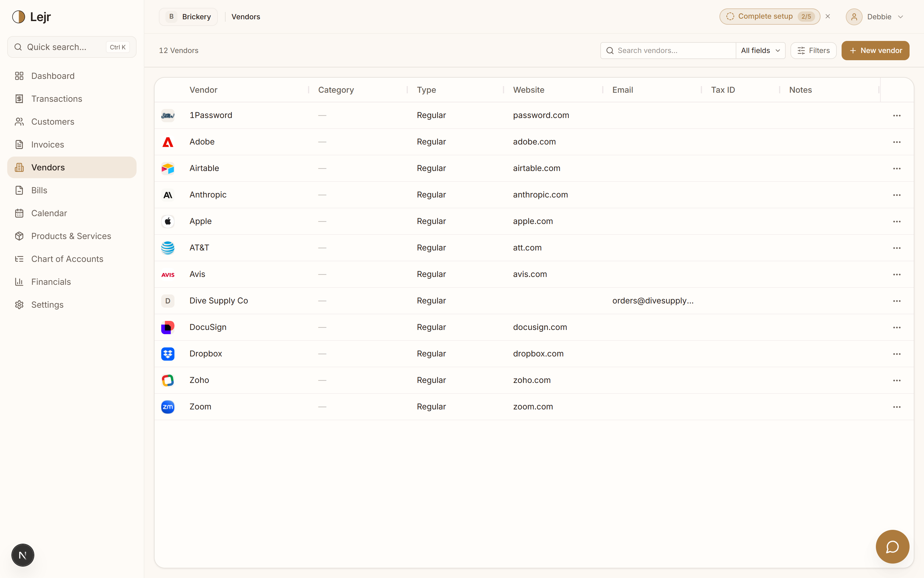Screen dimensions: 924x578
Task: Click the docusign.com website cell
Action: click(x=540, y=327)
